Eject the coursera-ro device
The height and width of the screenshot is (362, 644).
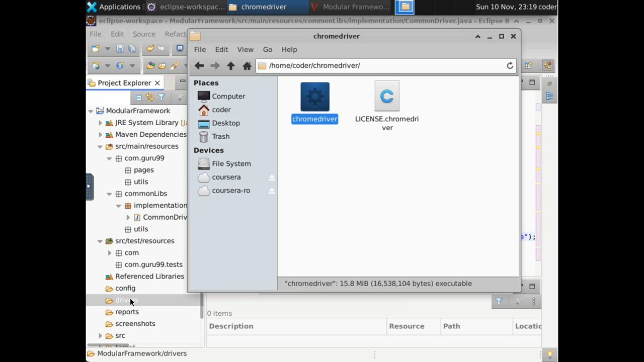click(272, 191)
